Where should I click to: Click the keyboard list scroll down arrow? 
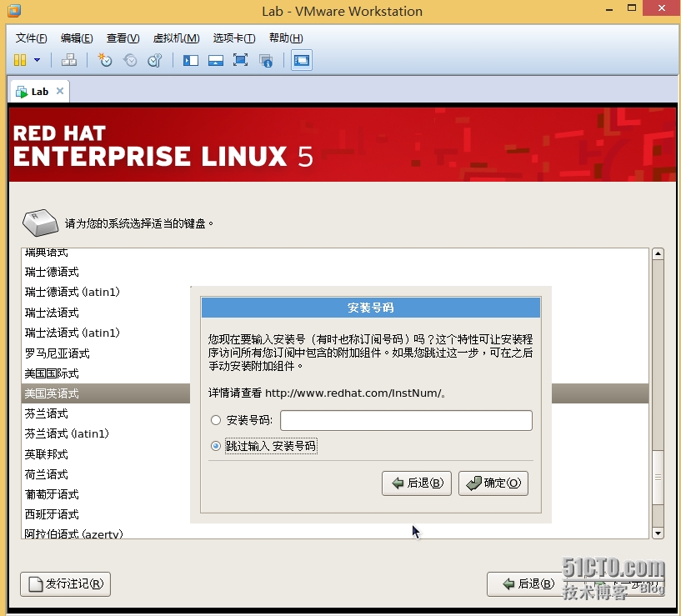[658, 533]
